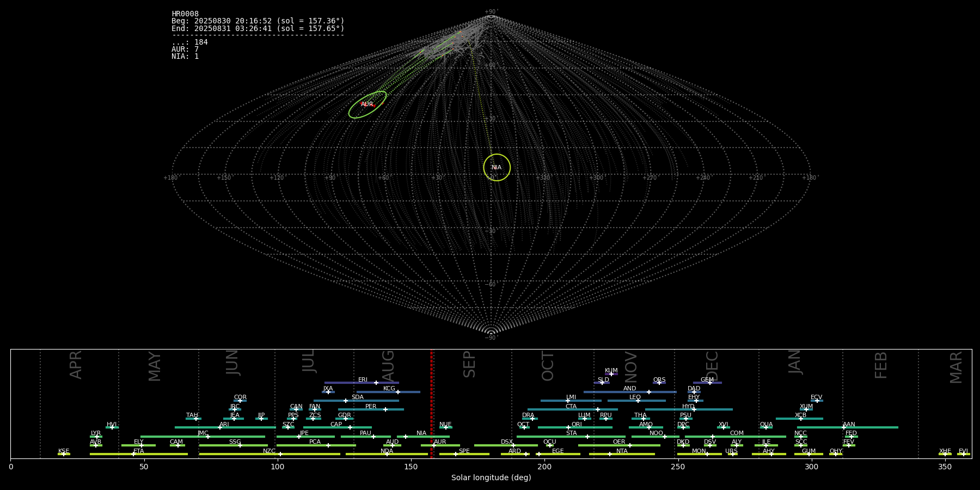The width and height of the screenshot is (980, 490).
Task: Click the APR month label
Action: click(76, 365)
